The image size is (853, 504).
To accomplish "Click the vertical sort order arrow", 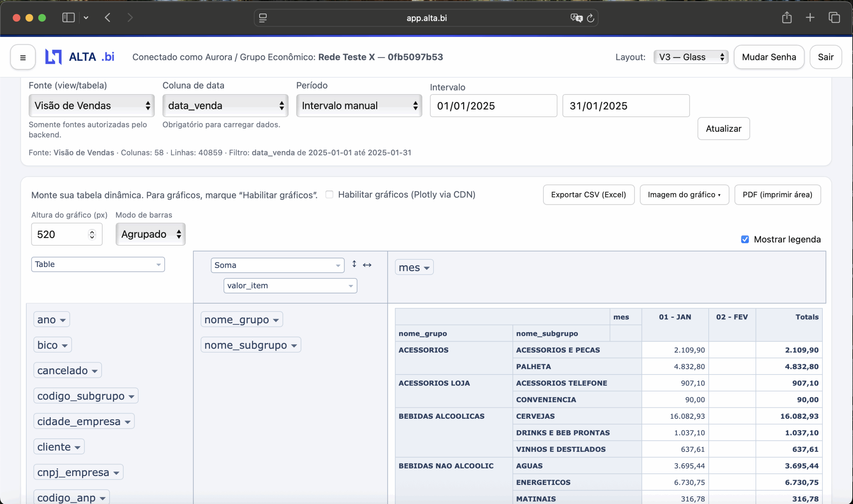I will pos(354,264).
